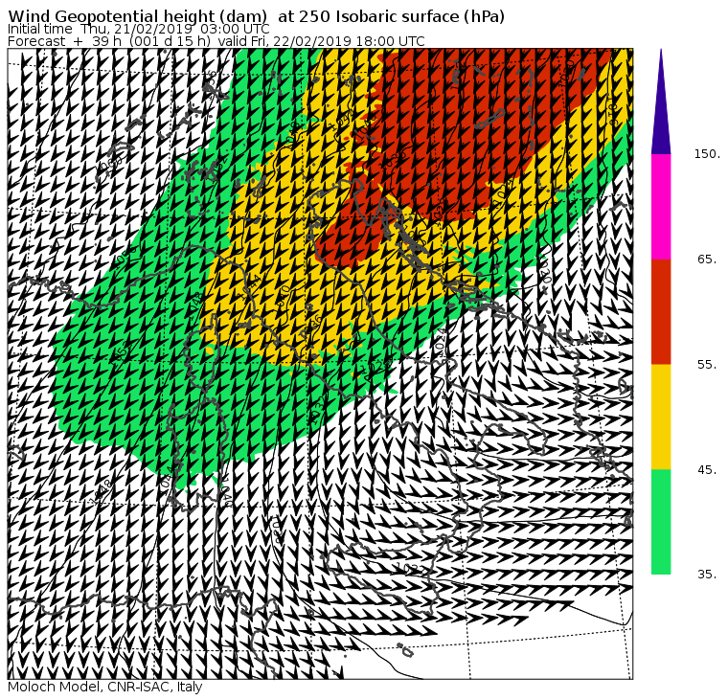
Task: Click the purple triangle atop the legend
Action: [661, 102]
